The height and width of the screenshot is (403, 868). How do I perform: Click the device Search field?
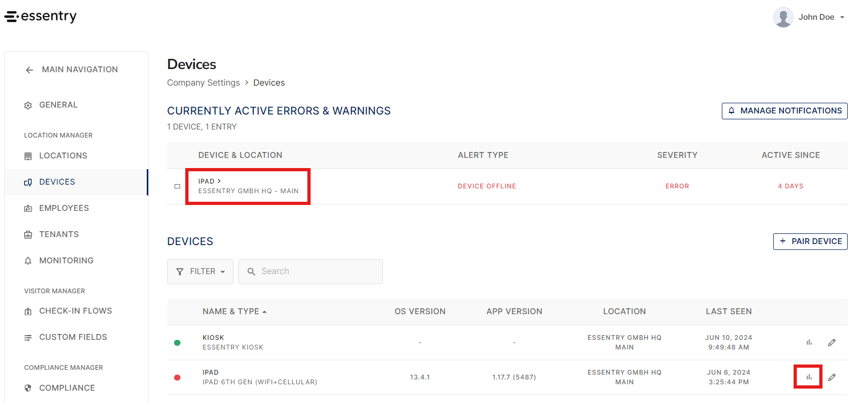coord(311,271)
